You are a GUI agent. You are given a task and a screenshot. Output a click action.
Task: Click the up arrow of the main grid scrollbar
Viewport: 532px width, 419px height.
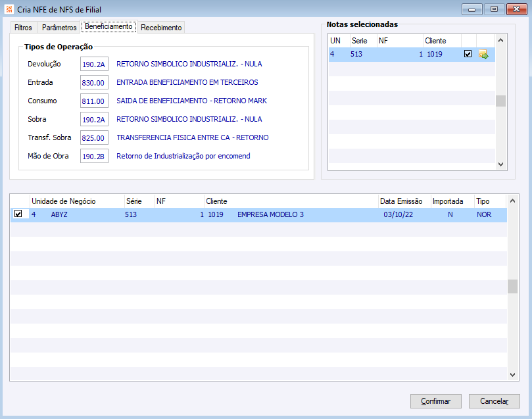tap(513, 201)
